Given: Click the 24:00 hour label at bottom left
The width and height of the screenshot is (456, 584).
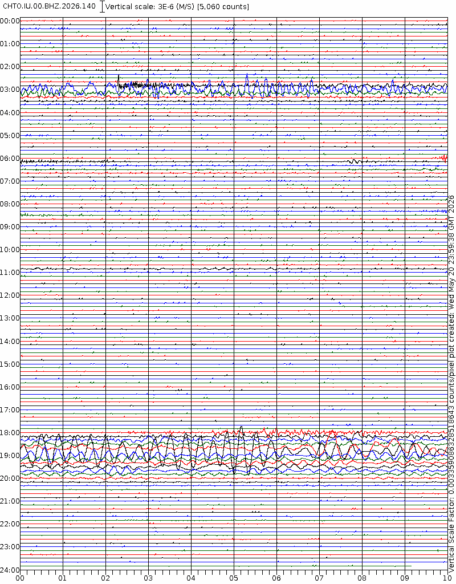Looking at the screenshot, I should pyautogui.click(x=10, y=570).
